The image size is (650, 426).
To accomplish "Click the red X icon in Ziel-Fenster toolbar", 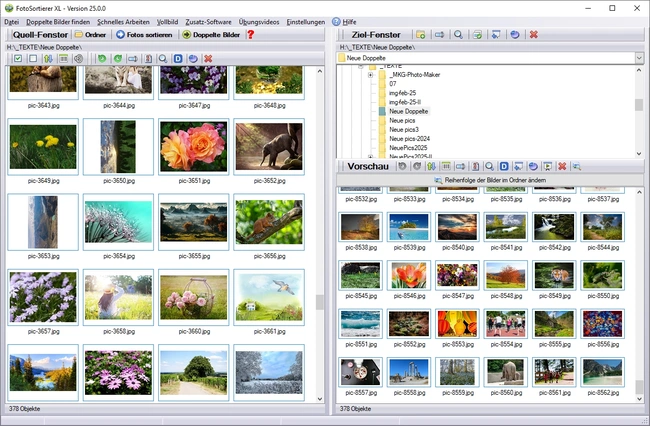I will pos(534,35).
